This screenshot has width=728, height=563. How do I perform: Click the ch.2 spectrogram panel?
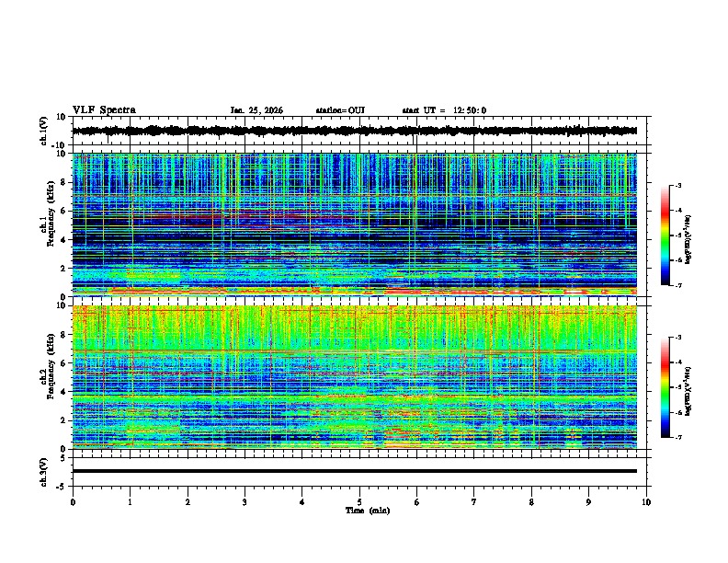355,377
